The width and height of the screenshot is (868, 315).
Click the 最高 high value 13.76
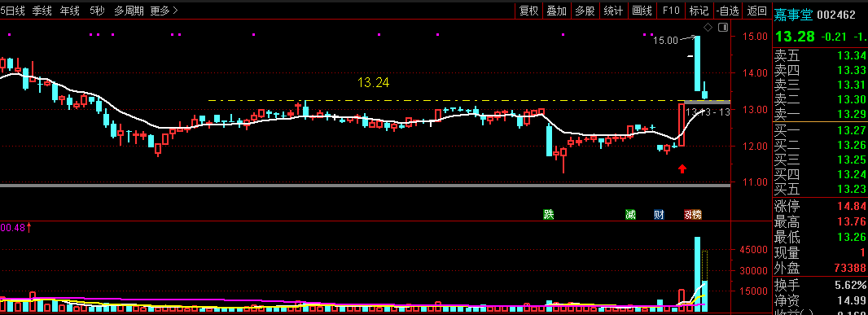tap(852, 222)
